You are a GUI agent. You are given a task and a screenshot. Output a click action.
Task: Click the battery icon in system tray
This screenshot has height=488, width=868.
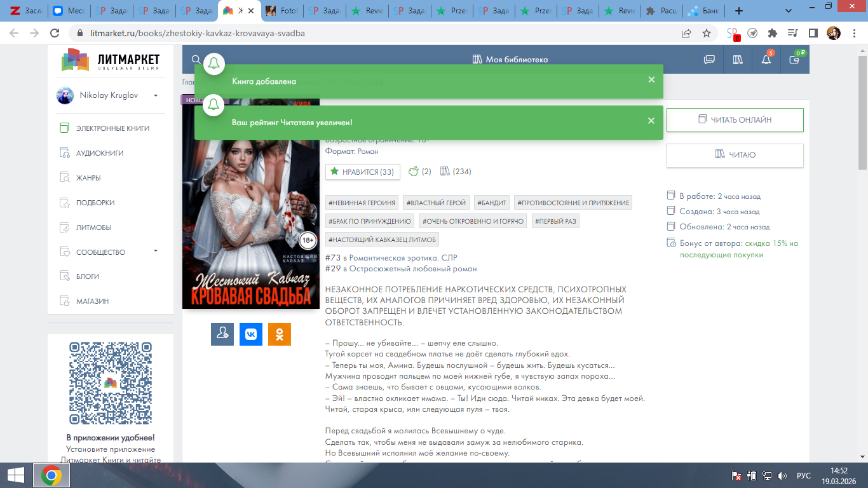point(752,475)
